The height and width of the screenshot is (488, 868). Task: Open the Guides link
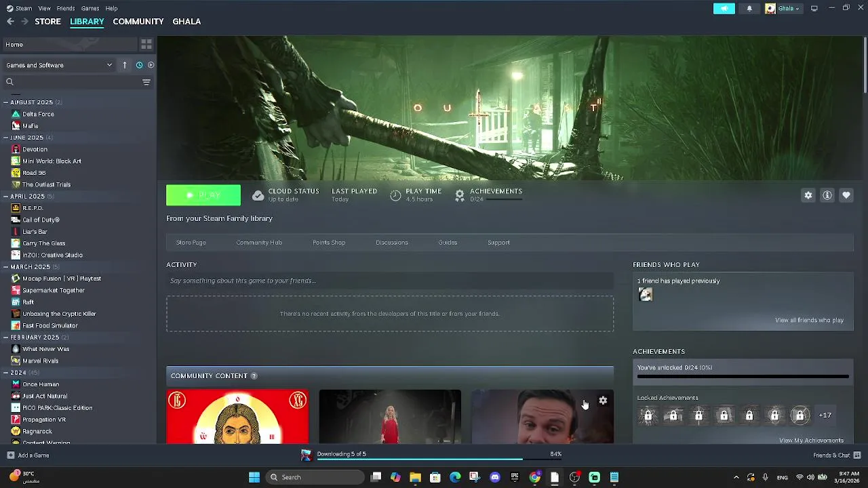point(448,243)
